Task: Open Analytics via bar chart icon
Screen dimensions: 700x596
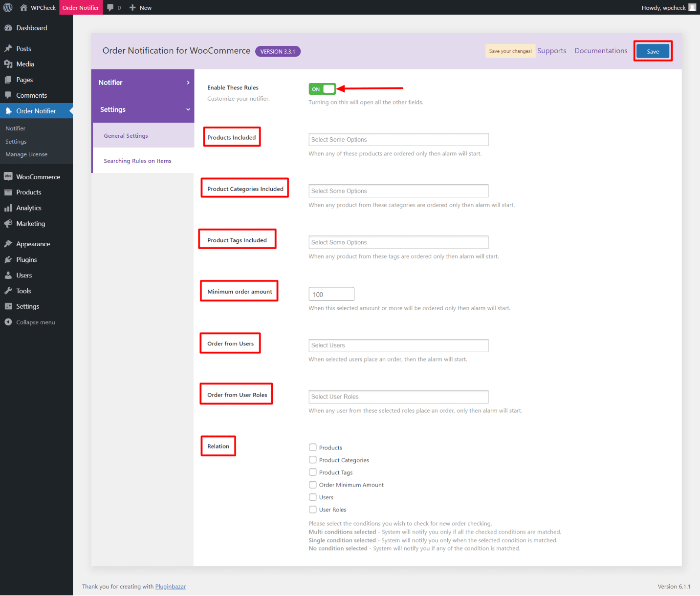Action: [8, 208]
